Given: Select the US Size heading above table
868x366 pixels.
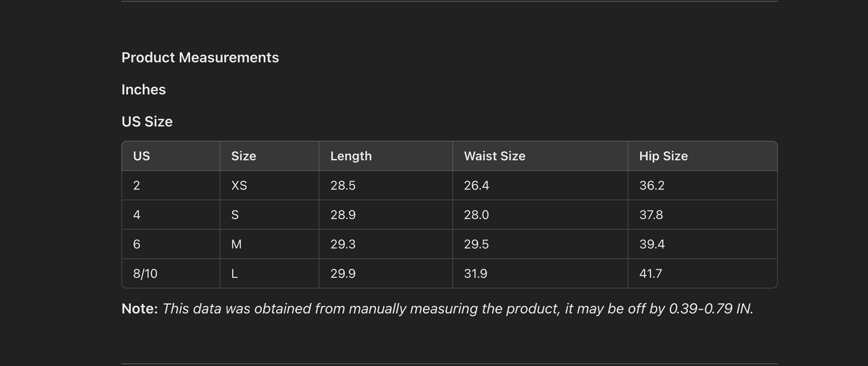Looking at the screenshot, I should pyautogui.click(x=147, y=122).
